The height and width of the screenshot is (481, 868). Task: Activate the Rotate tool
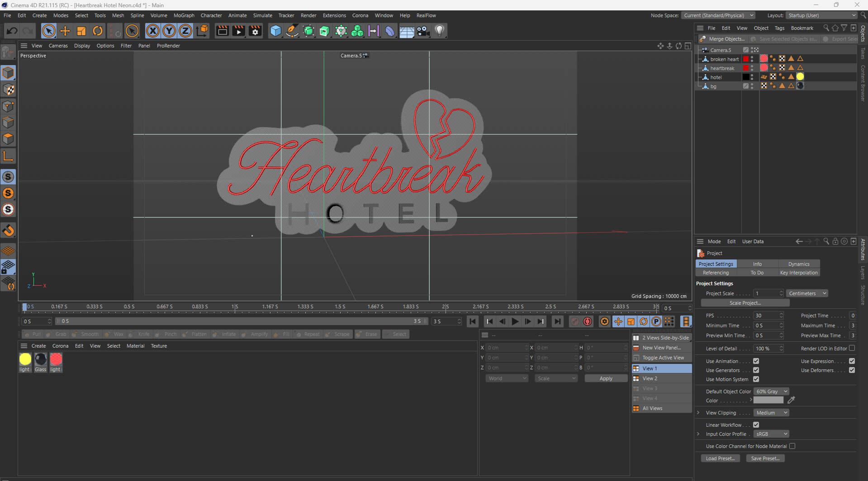click(x=98, y=31)
